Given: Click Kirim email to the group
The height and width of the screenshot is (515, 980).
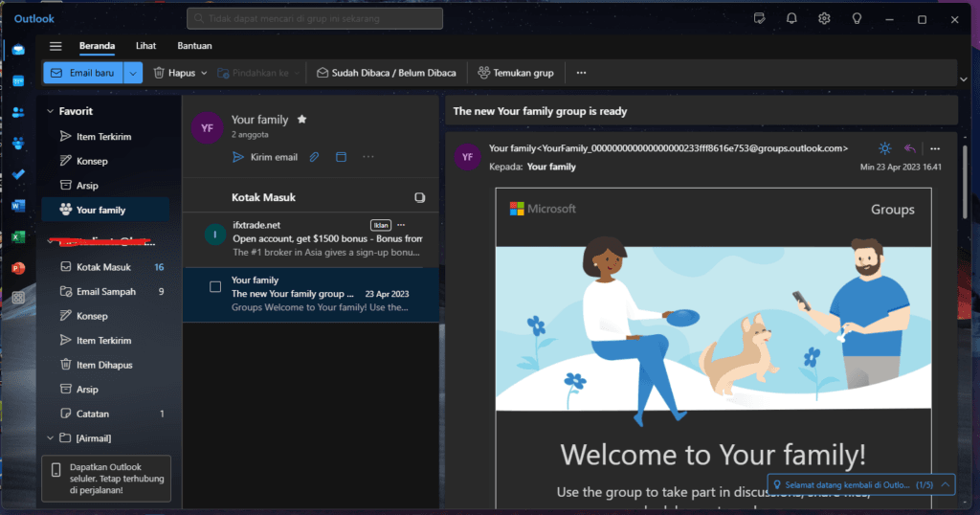Looking at the screenshot, I should [265, 157].
